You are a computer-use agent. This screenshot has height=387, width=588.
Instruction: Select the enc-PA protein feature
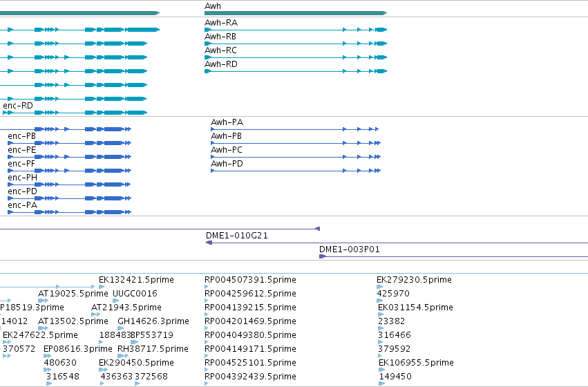(x=69, y=212)
